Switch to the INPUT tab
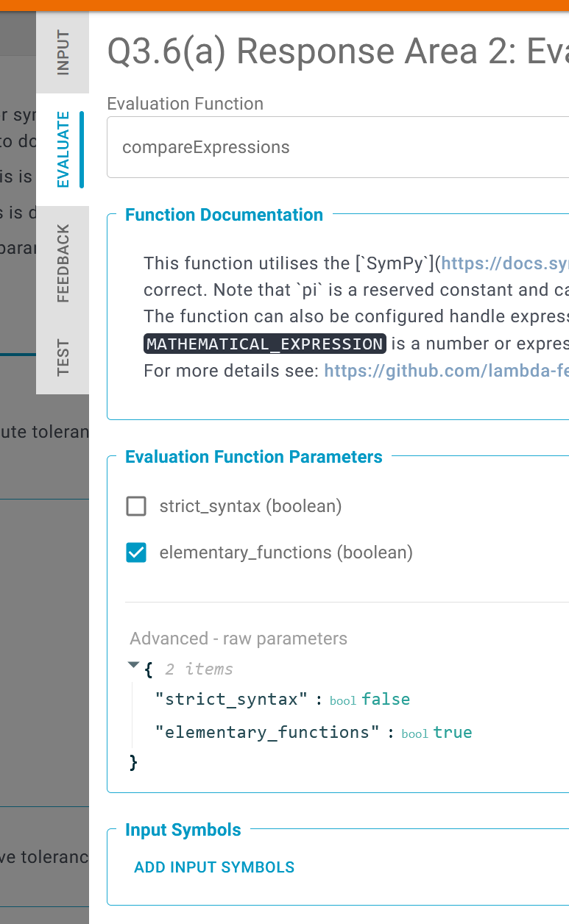 click(62, 51)
